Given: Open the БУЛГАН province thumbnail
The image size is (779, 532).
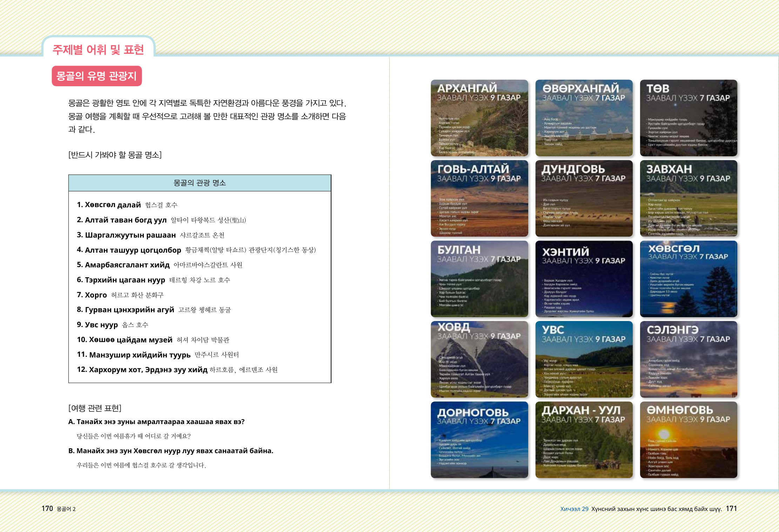Looking at the screenshot, I should tap(479, 279).
